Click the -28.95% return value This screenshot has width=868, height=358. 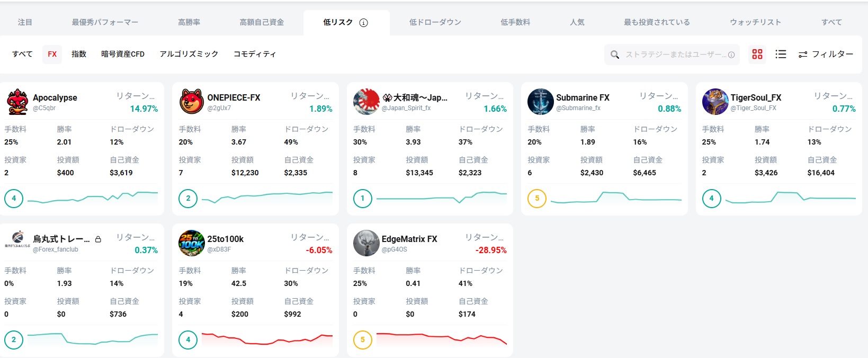pyautogui.click(x=491, y=250)
